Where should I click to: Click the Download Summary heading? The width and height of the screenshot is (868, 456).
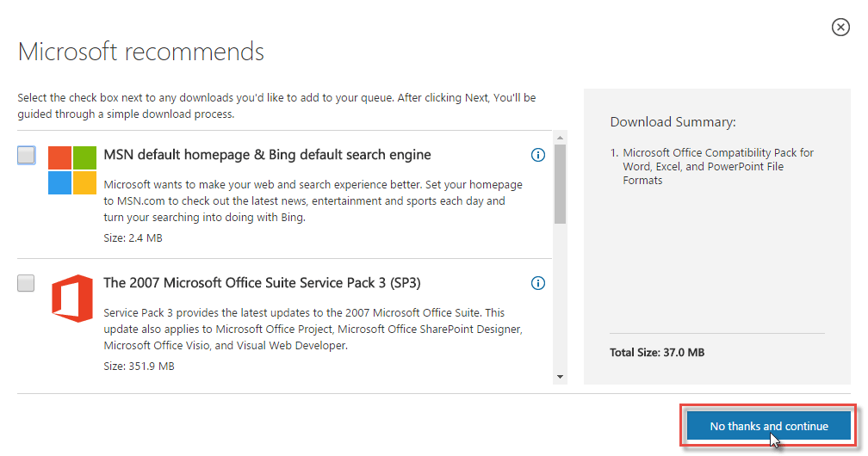coord(673,122)
